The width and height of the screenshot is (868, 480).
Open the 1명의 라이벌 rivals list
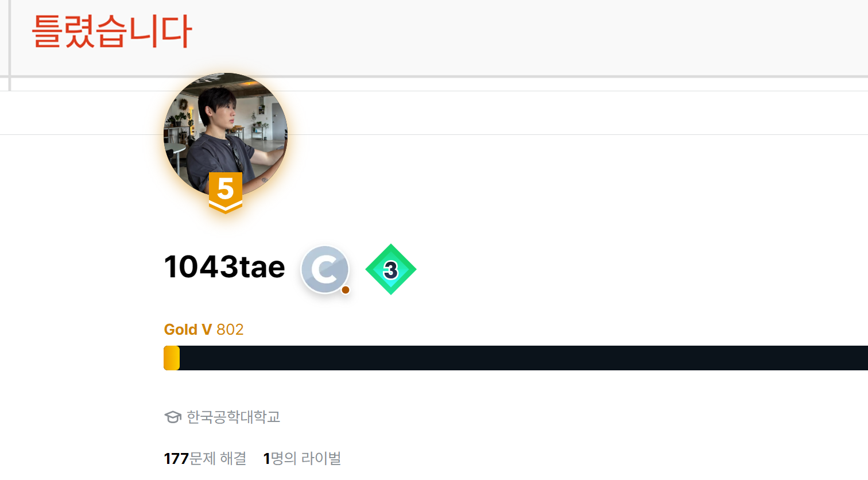[302, 458]
